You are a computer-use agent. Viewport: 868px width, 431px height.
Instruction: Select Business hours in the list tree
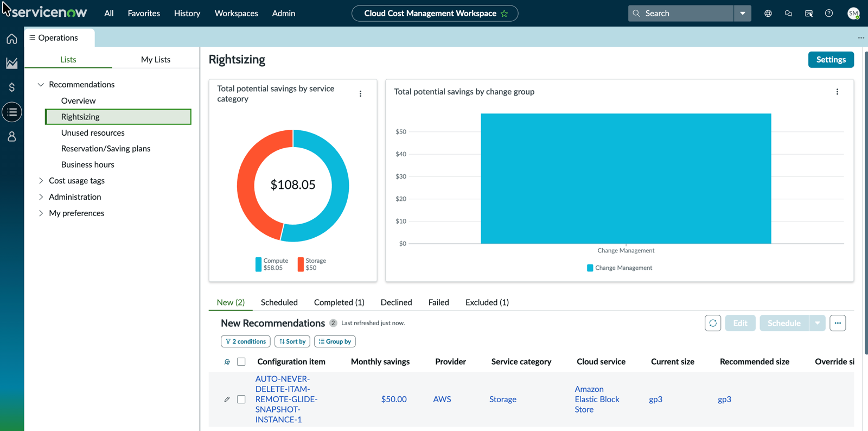(88, 165)
